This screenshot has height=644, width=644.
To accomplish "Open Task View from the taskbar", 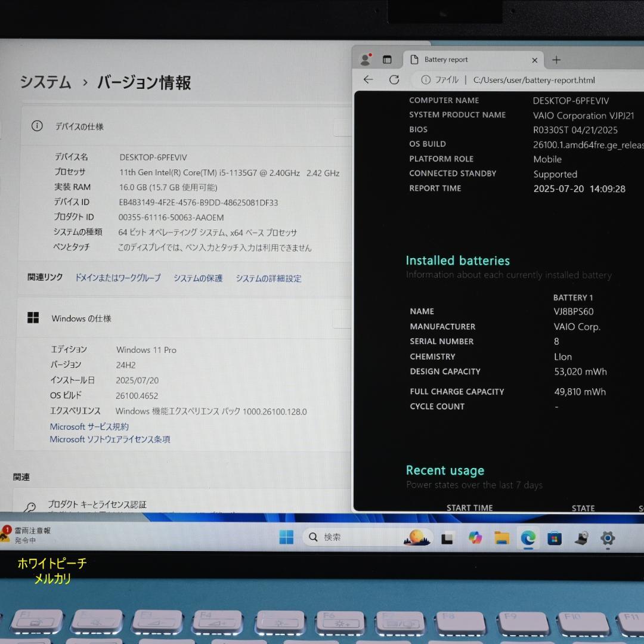I will click(x=447, y=538).
